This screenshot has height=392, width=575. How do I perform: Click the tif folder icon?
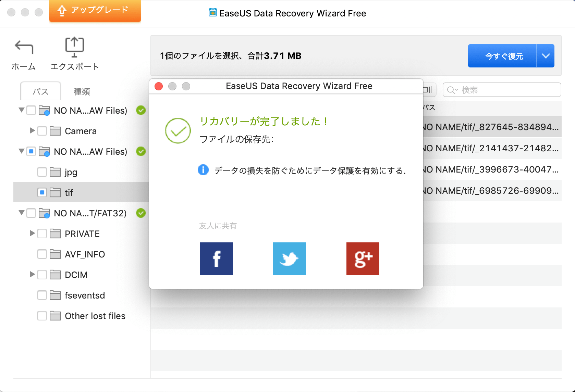[x=55, y=192]
